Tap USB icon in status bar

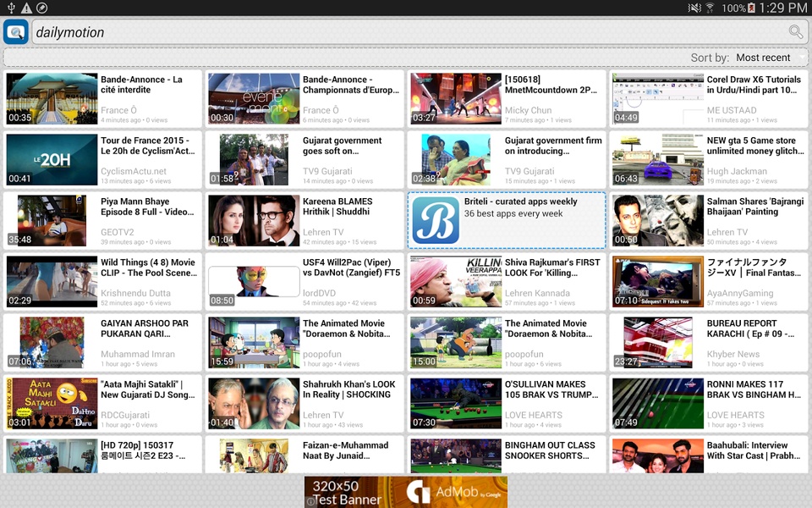coord(11,8)
